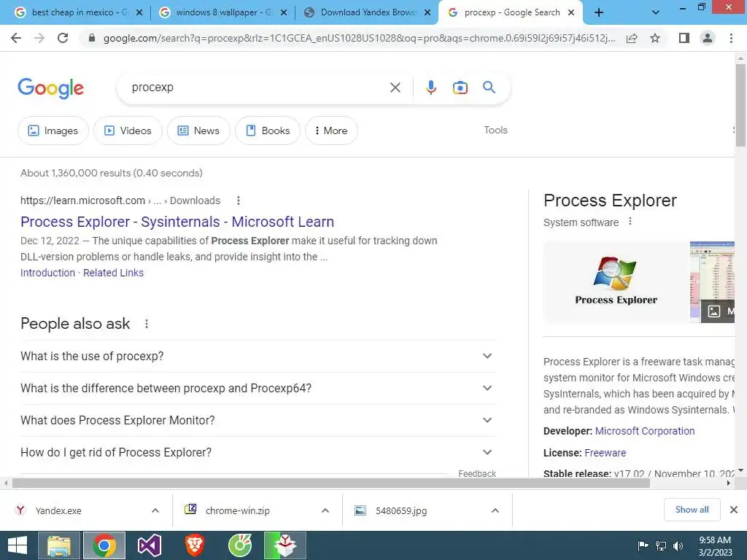Open options for the learn.microsoft.com result
747x560 pixels.
point(239,201)
